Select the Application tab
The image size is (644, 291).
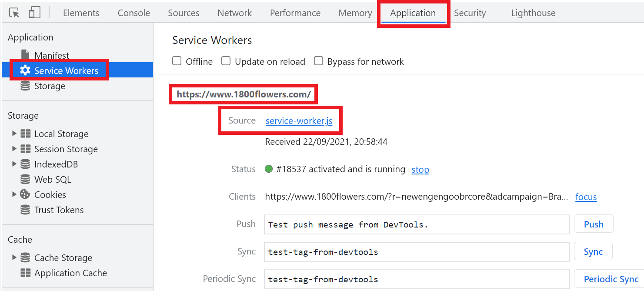coord(413,13)
